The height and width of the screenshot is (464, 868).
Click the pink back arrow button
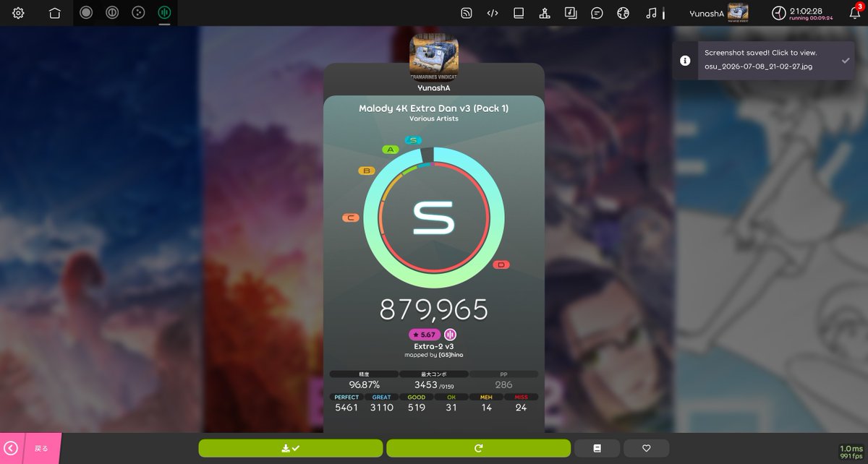pyautogui.click(x=12, y=448)
